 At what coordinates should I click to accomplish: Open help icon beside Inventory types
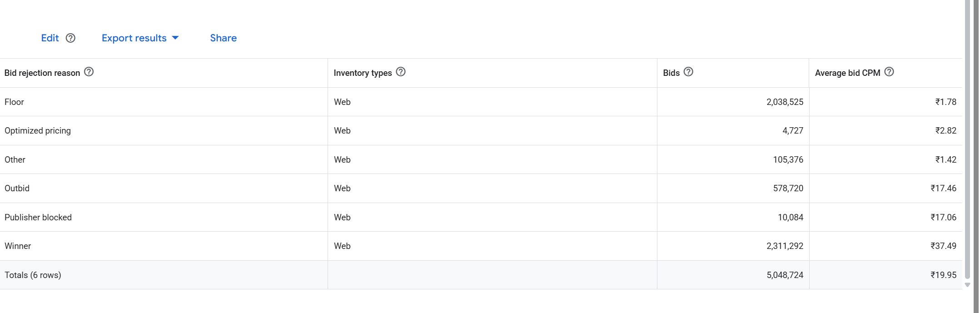(x=401, y=72)
